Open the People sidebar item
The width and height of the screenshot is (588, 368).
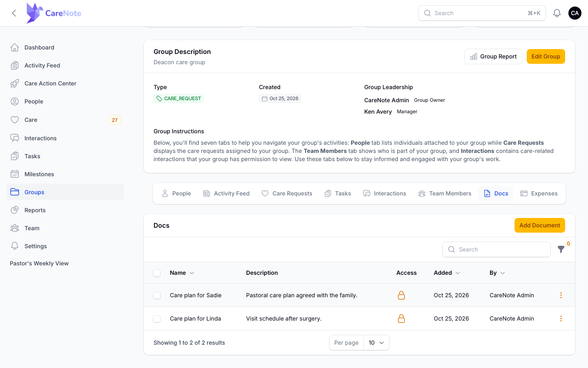[65, 101]
